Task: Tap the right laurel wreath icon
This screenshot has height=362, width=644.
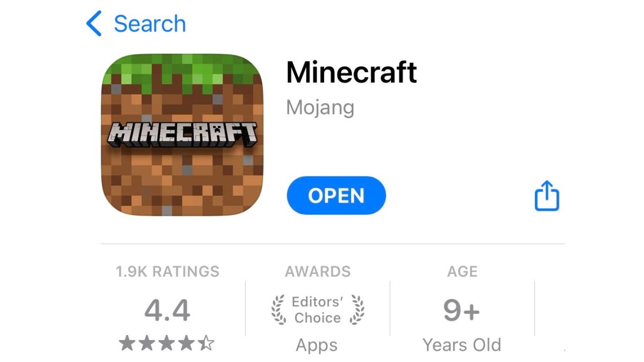Action: (356, 310)
